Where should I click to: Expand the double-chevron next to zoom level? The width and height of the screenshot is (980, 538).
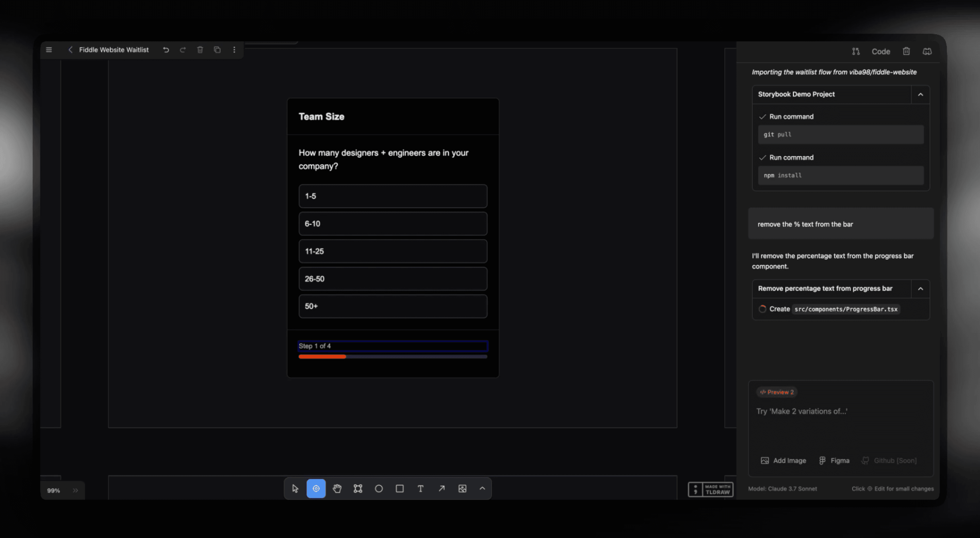[75, 491]
